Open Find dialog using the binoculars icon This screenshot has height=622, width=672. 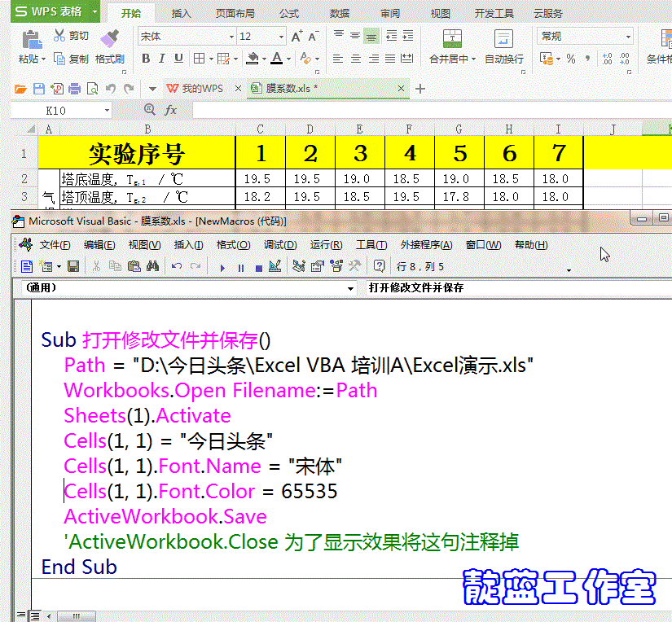153,266
